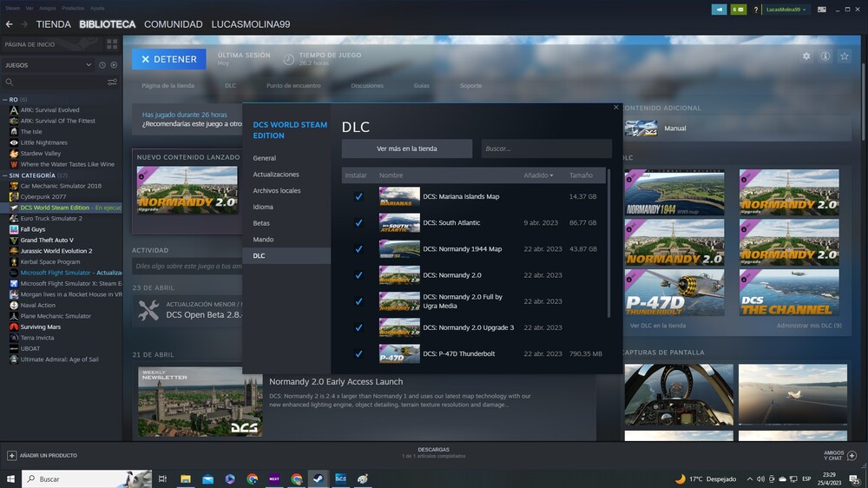
Task: Add game to favorites star icon
Action: tap(845, 56)
